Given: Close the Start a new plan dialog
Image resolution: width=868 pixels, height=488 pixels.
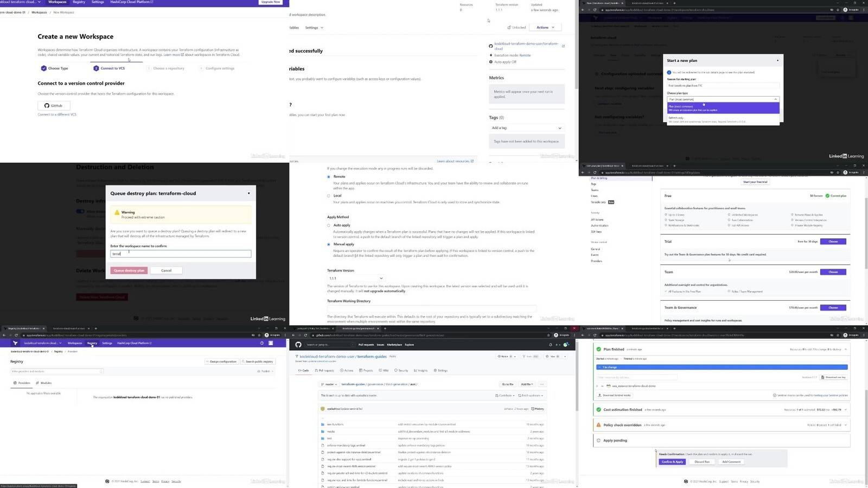Looking at the screenshot, I should tap(777, 60).
